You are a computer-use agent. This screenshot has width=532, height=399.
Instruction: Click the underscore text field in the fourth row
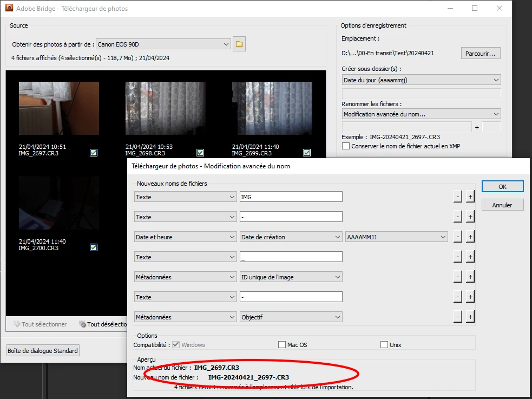pyautogui.click(x=291, y=257)
